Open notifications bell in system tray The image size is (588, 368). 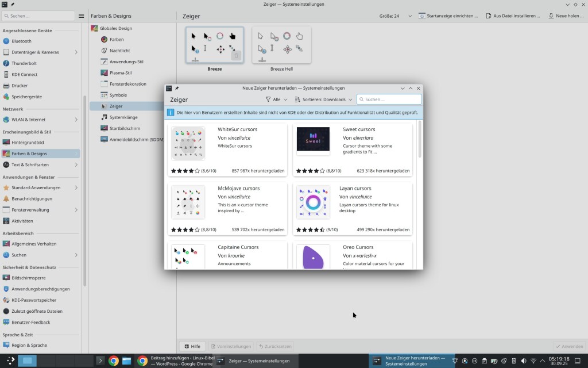[455, 361]
